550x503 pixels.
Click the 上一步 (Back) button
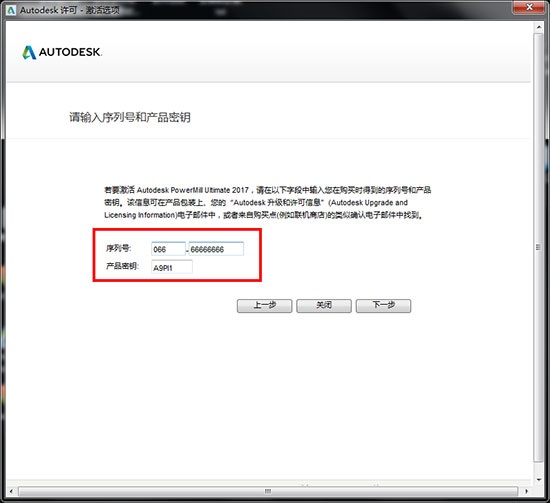(264, 306)
